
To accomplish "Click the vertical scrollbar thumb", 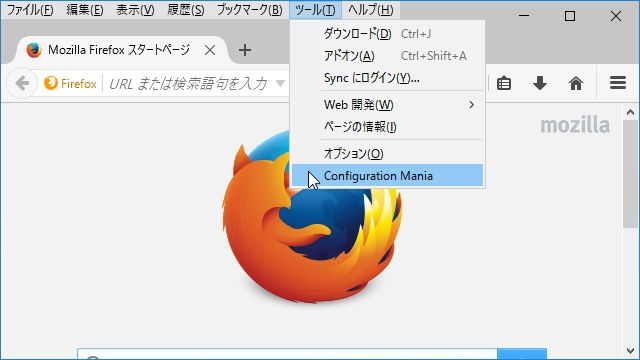I will pos(630,174).
